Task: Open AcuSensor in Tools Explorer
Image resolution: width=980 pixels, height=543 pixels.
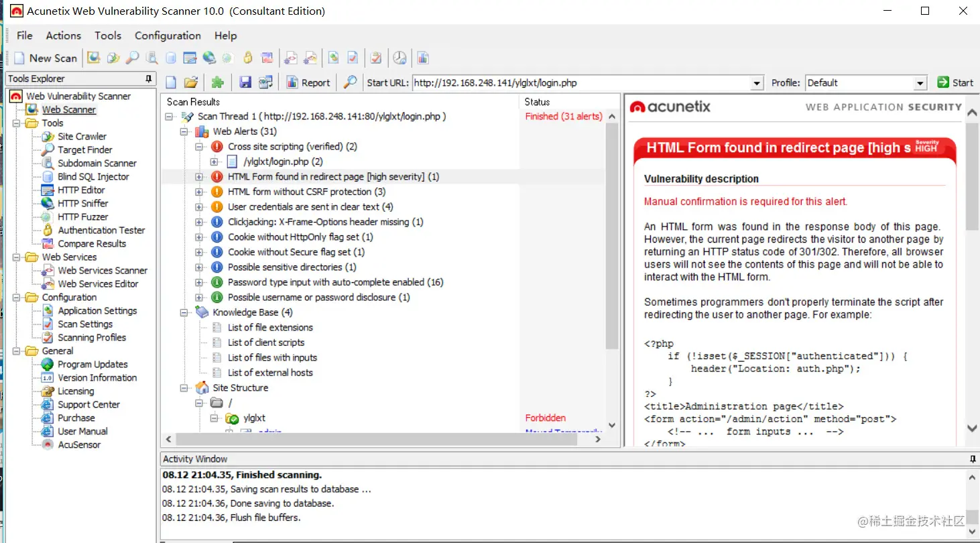Action: [x=79, y=444]
